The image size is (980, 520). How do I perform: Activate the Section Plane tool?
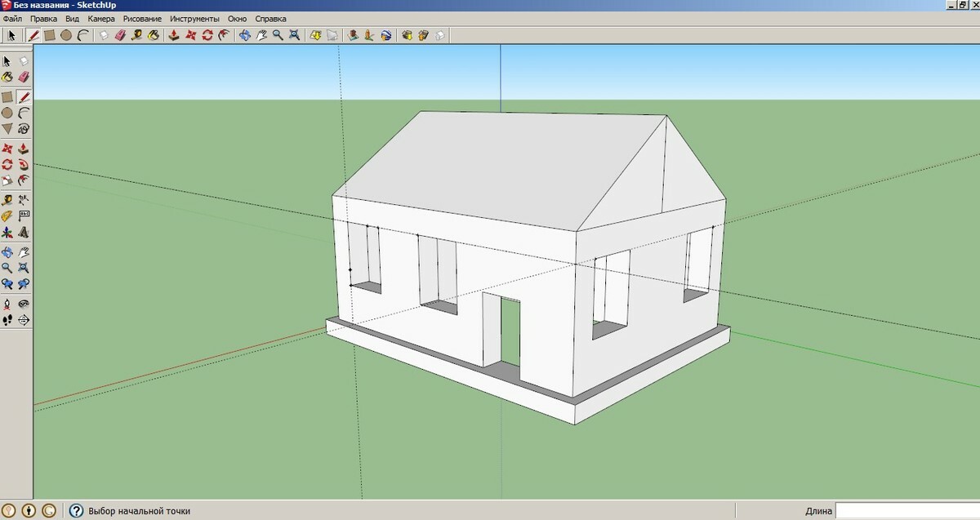[24, 321]
